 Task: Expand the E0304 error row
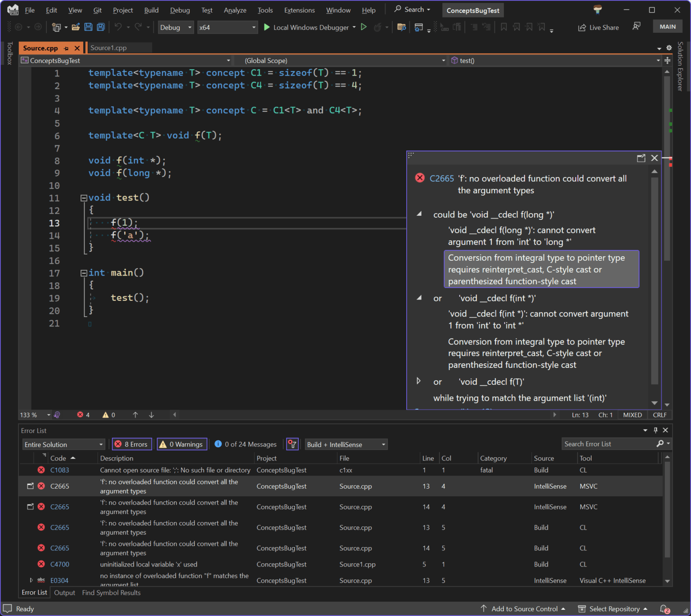pos(31,580)
